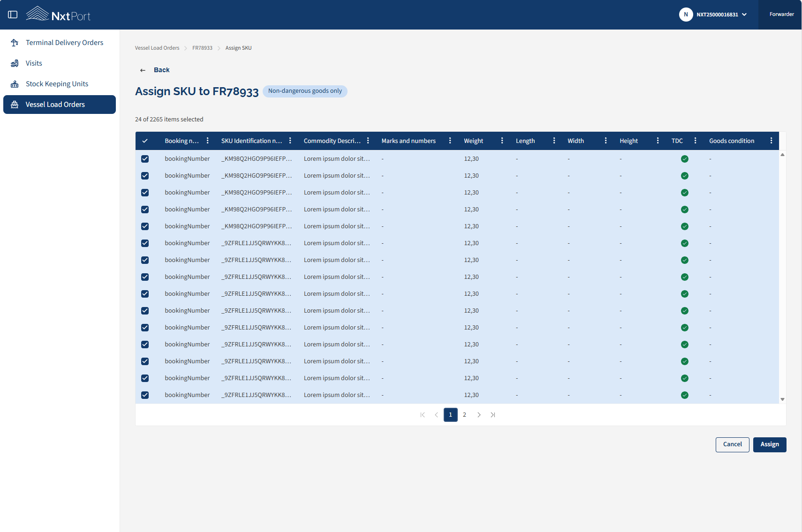Open Stock Keeping Units menu
This screenshot has height=532, width=802.
click(x=60, y=84)
